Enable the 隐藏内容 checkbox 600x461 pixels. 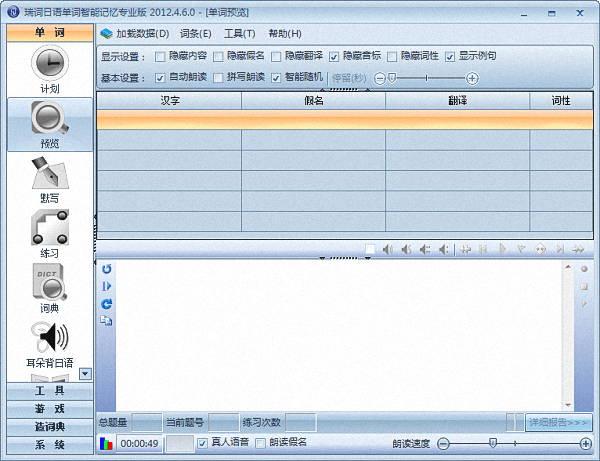click(x=160, y=56)
